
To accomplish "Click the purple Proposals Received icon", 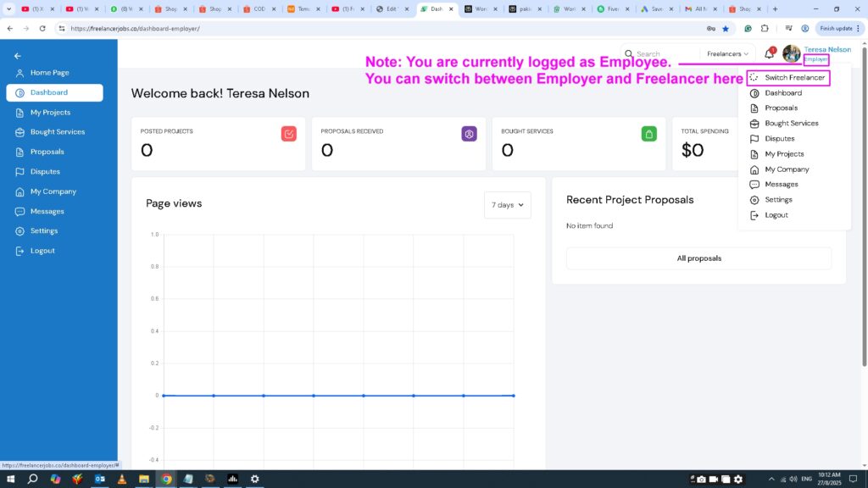I will click(469, 133).
